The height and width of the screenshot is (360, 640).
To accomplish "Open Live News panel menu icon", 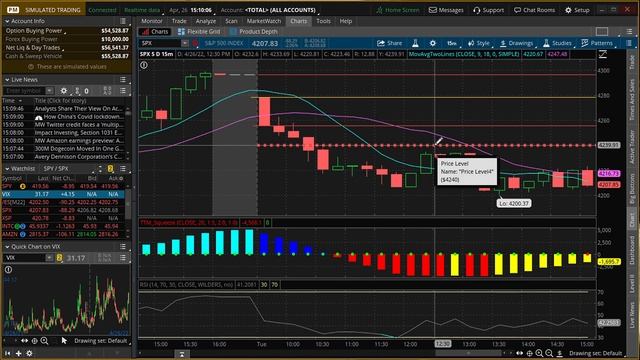I will pyautogui.click(x=123, y=80).
